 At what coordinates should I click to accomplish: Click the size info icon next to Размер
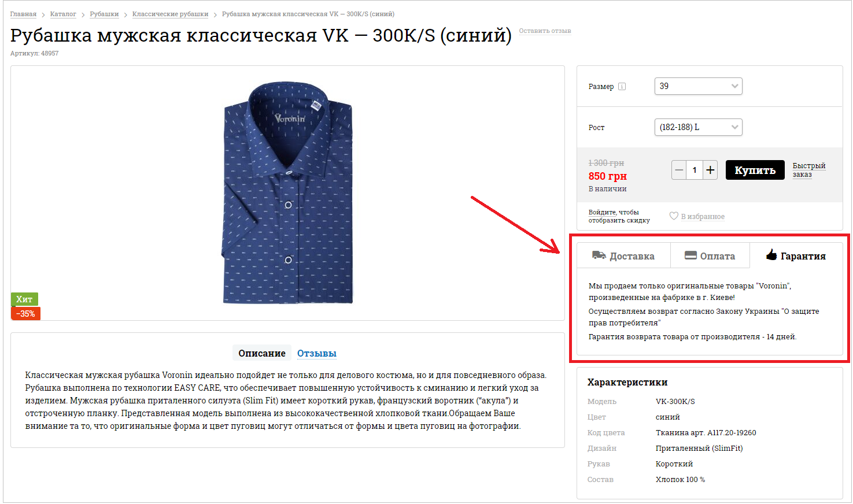(x=622, y=87)
